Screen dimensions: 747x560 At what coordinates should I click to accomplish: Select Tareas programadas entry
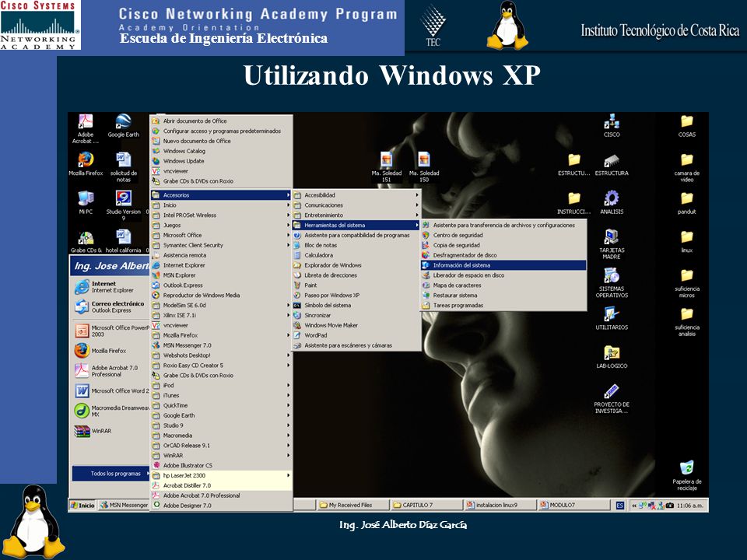coord(503,305)
